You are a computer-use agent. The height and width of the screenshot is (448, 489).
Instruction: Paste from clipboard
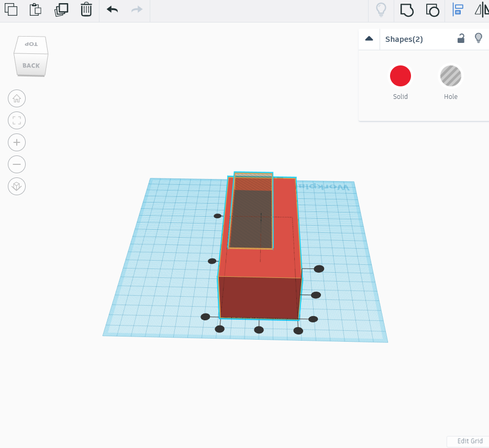(x=35, y=9)
